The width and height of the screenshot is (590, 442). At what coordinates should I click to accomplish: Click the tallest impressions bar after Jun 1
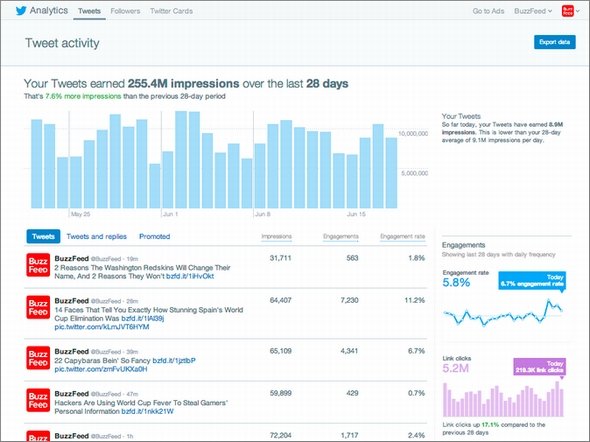181,159
